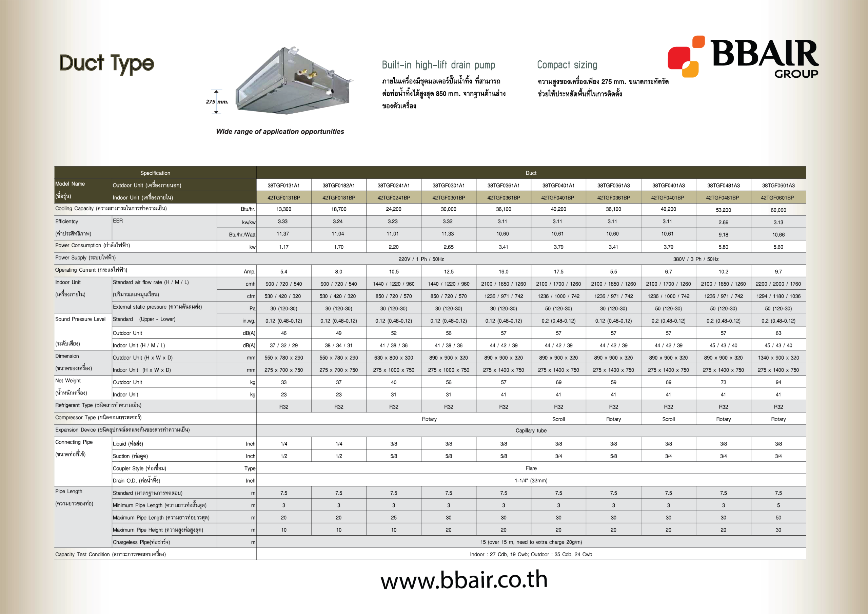Click the Duct Type heading
Screen dimensions: 868x614
106,63
